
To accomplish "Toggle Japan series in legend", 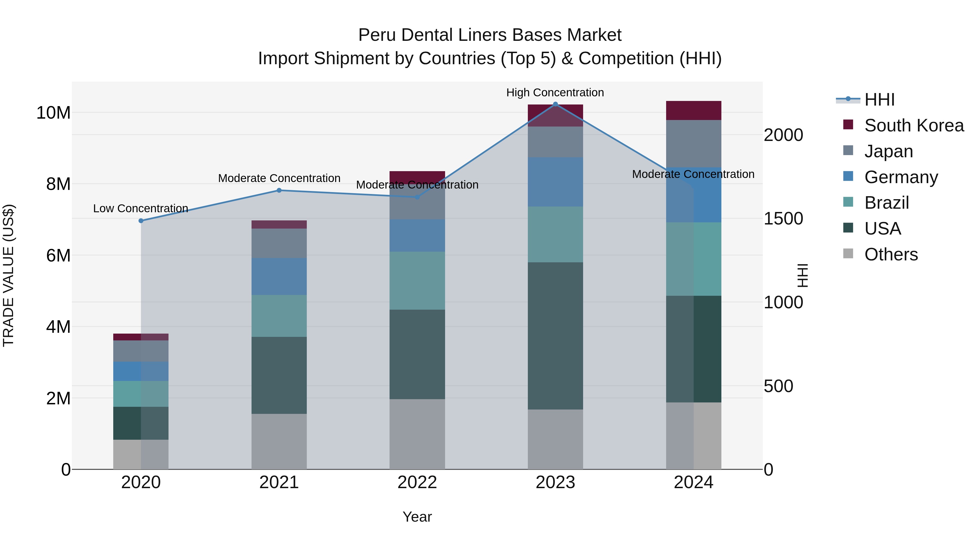I will point(878,151).
